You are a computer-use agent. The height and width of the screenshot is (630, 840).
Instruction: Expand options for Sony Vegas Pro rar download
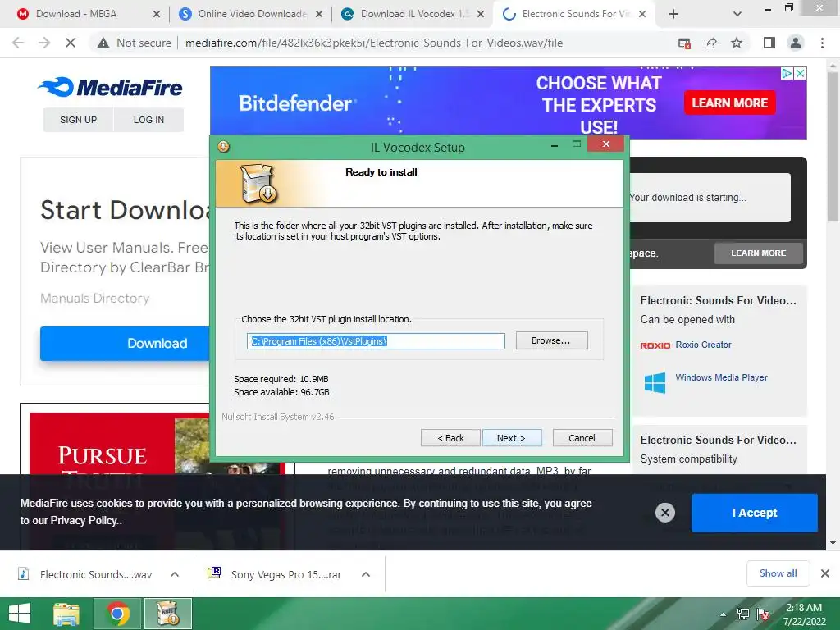pos(366,574)
